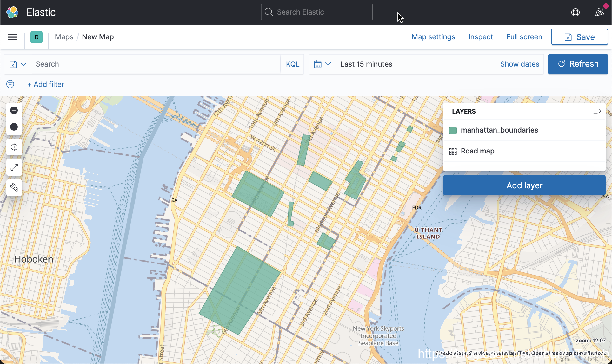
Task: Open the map drawing tools wrench icon
Action: coord(14,187)
